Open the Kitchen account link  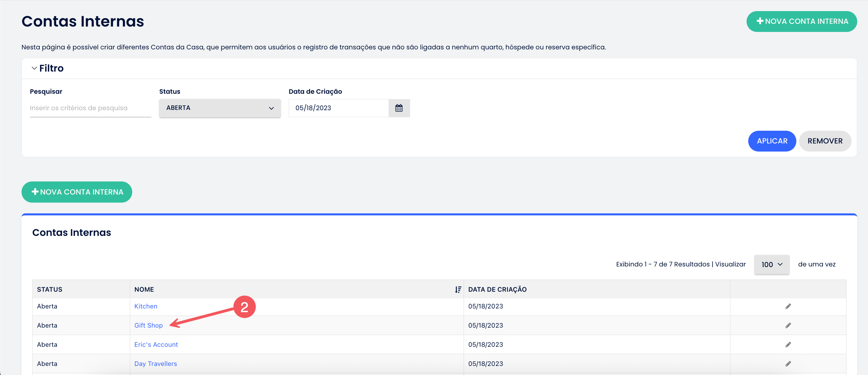point(146,306)
